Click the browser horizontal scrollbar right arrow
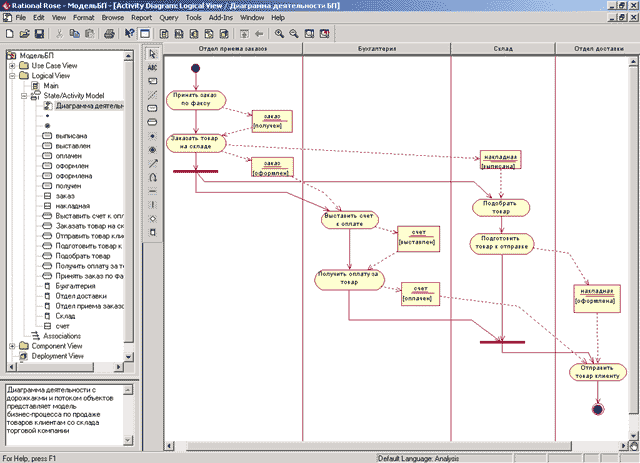640x463 pixels. point(119,367)
